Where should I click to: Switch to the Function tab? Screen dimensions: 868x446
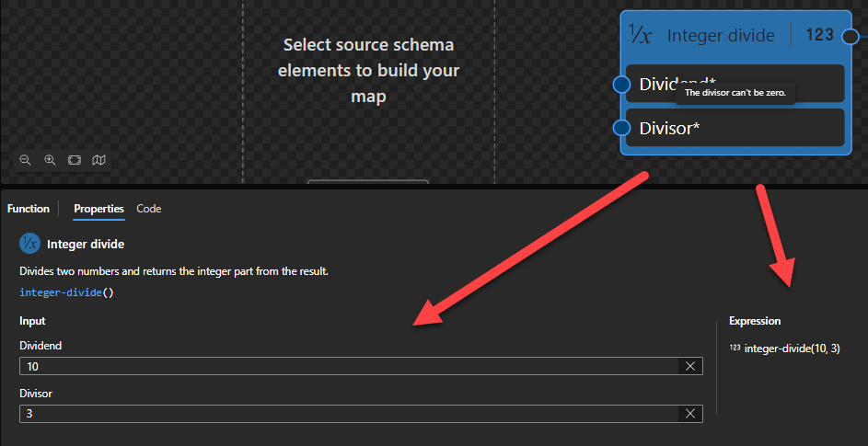point(29,209)
